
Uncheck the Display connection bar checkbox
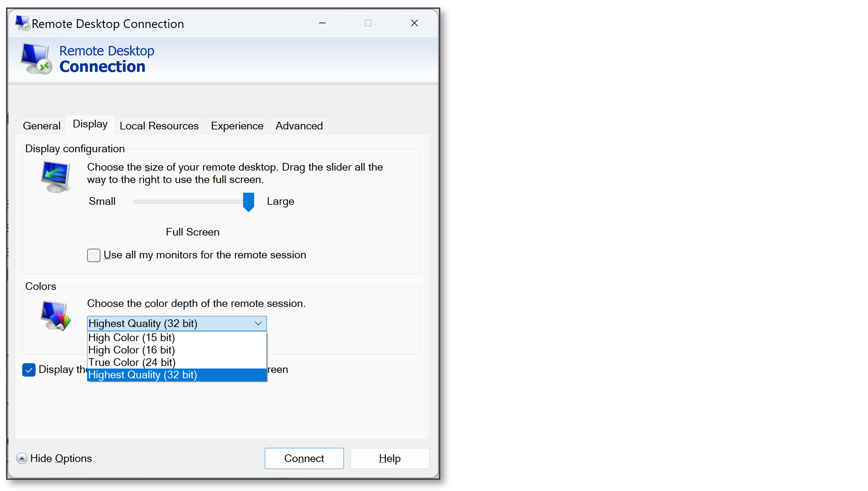pos(29,370)
